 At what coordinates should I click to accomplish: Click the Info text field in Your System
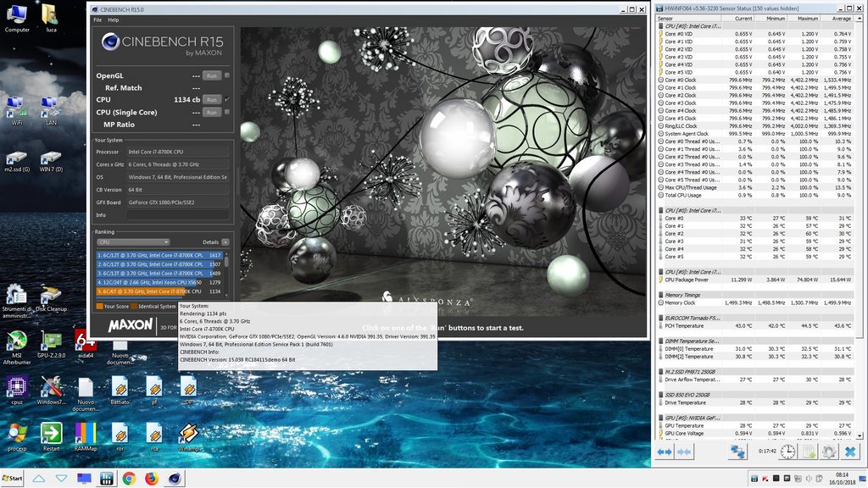[x=177, y=214]
